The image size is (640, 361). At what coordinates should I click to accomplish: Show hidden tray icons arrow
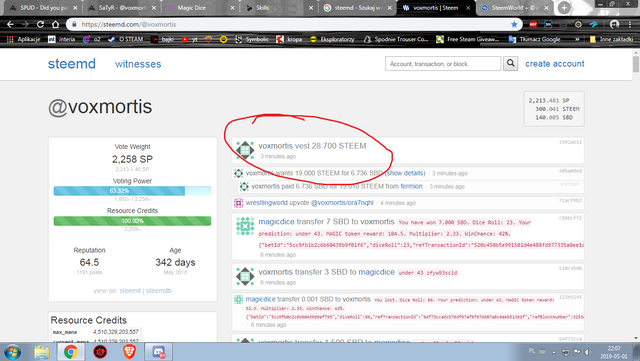554,352
